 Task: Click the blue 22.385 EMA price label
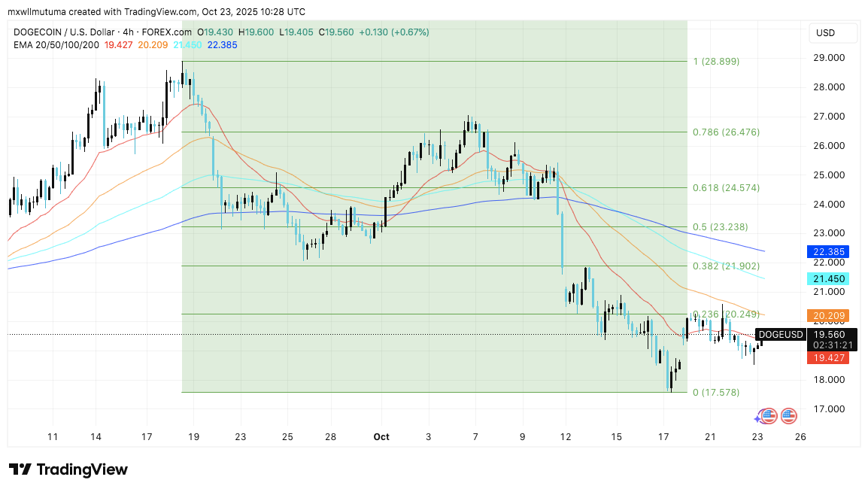click(x=827, y=252)
